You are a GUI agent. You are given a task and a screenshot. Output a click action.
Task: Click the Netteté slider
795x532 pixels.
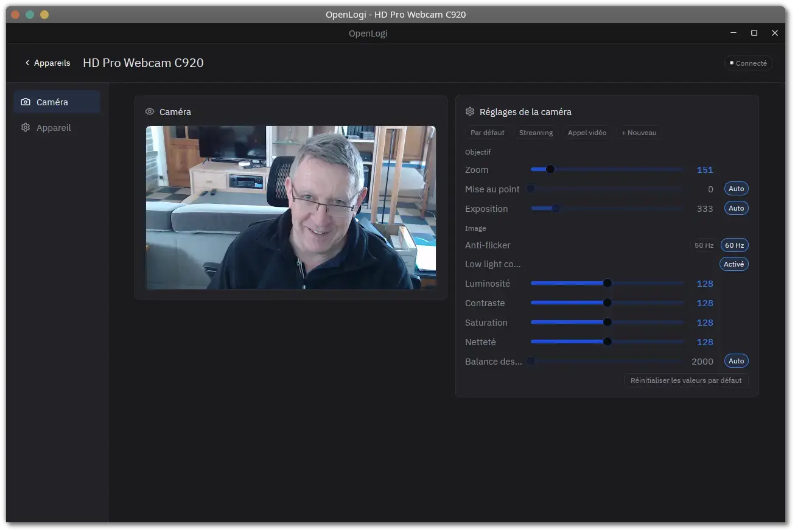tap(607, 342)
